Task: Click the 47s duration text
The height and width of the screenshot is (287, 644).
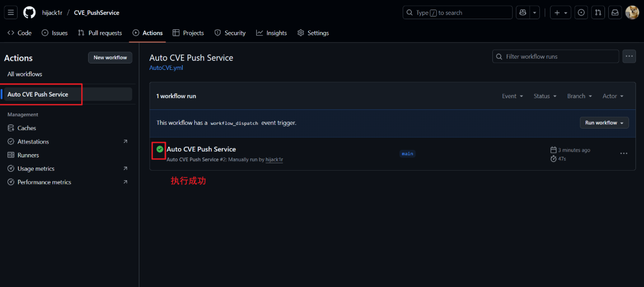Action: coord(562,159)
